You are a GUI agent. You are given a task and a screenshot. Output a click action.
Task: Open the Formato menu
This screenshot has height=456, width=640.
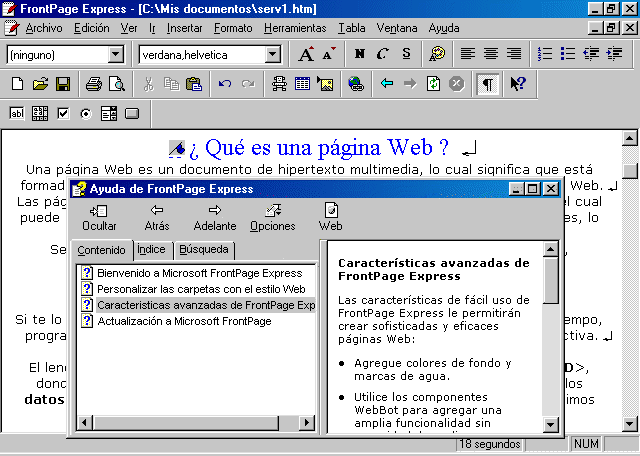pos(233,28)
